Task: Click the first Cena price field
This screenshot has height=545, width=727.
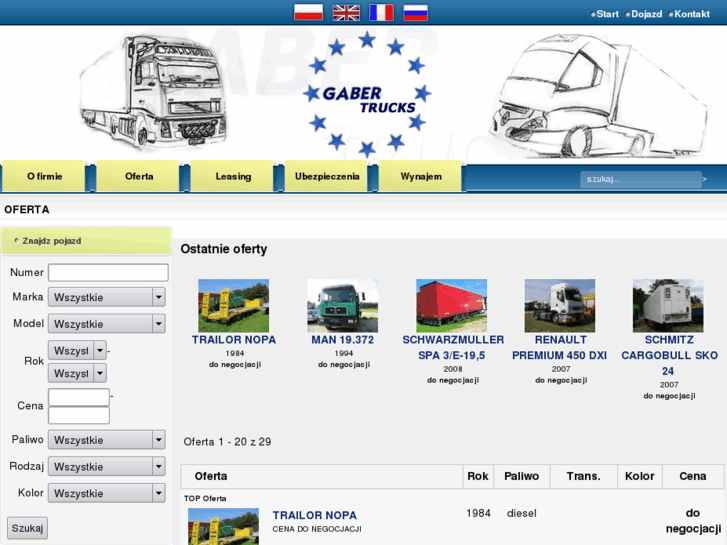Action: [x=79, y=397]
